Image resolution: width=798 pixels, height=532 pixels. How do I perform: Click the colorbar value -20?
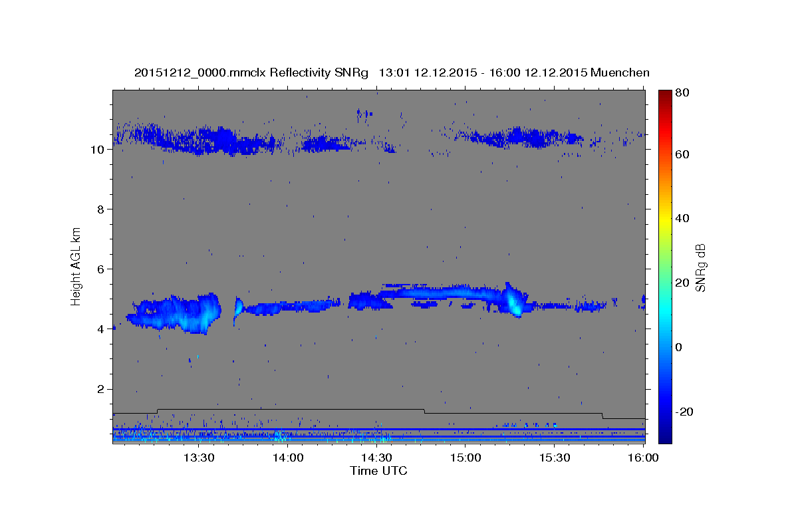tap(686, 412)
